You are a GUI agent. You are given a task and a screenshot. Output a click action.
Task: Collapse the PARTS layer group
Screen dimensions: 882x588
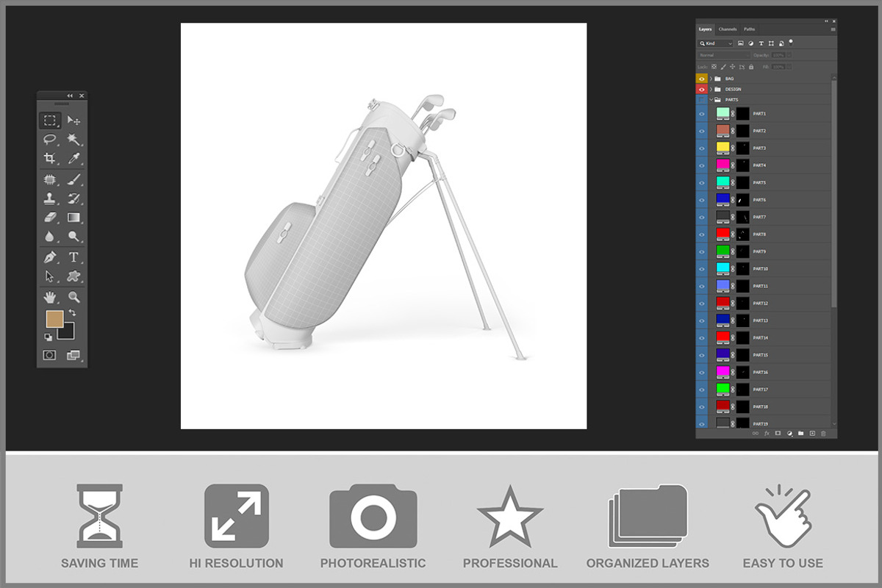tap(711, 99)
